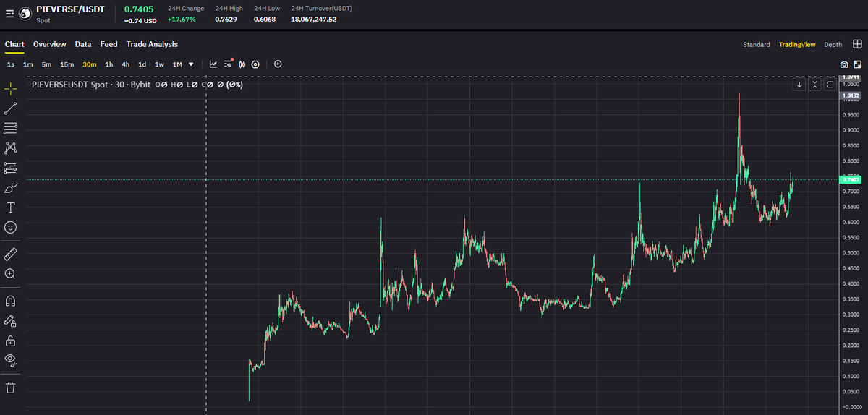This screenshot has height=415, width=868.
Task: Open chart settings hexagon icon
Action: pos(255,64)
